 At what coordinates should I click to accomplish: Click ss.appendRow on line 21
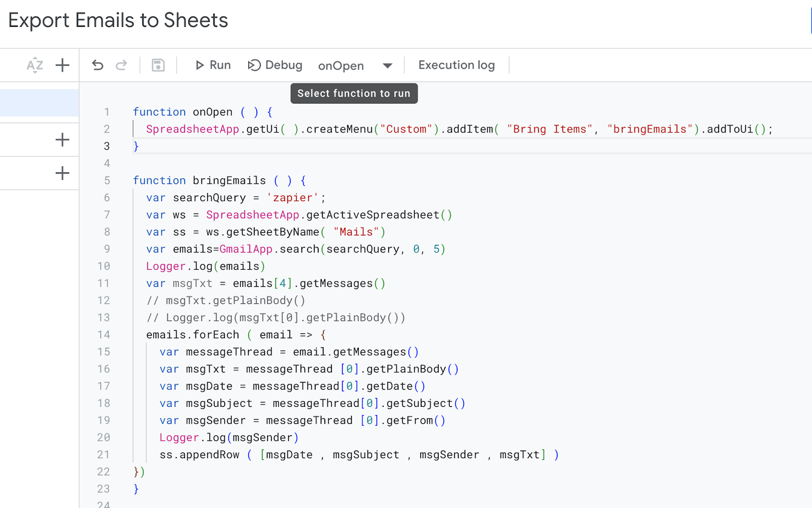tap(199, 455)
